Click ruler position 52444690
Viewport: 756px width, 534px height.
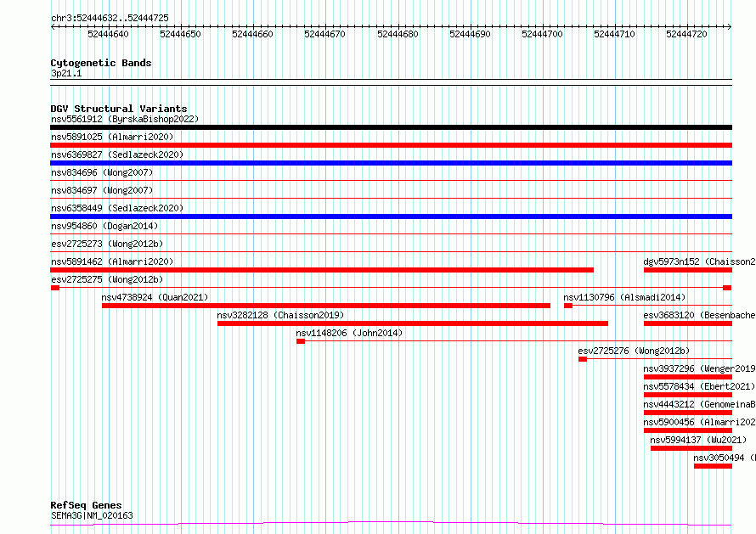point(470,34)
